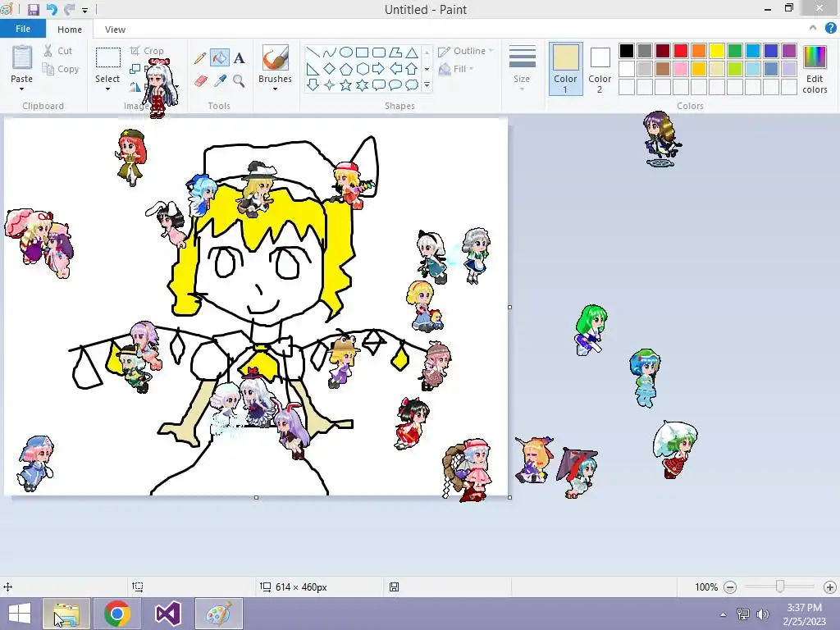Select the Magnifier tool

[240, 81]
